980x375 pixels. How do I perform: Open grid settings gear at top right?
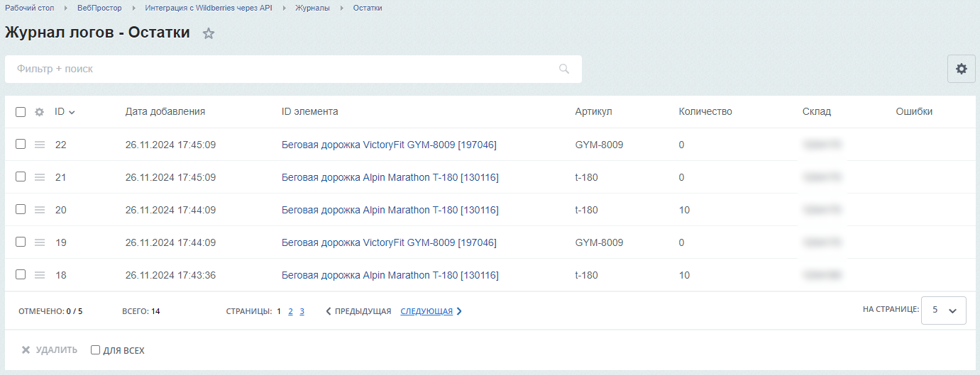pos(962,69)
